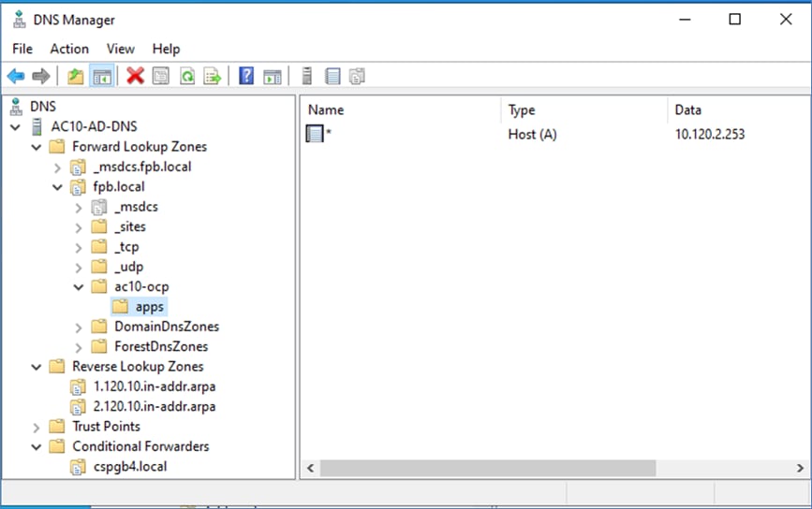
Task: Click the export list toolbar icon
Action: point(213,77)
